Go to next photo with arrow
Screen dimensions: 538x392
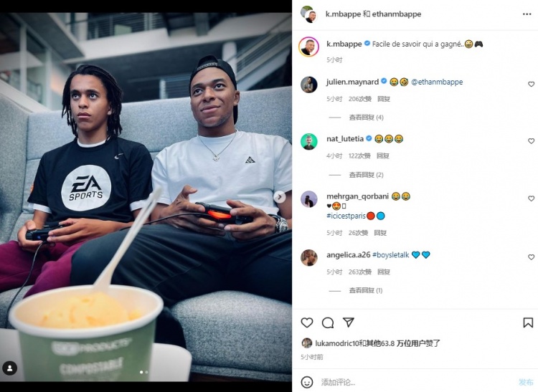(x=280, y=196)
